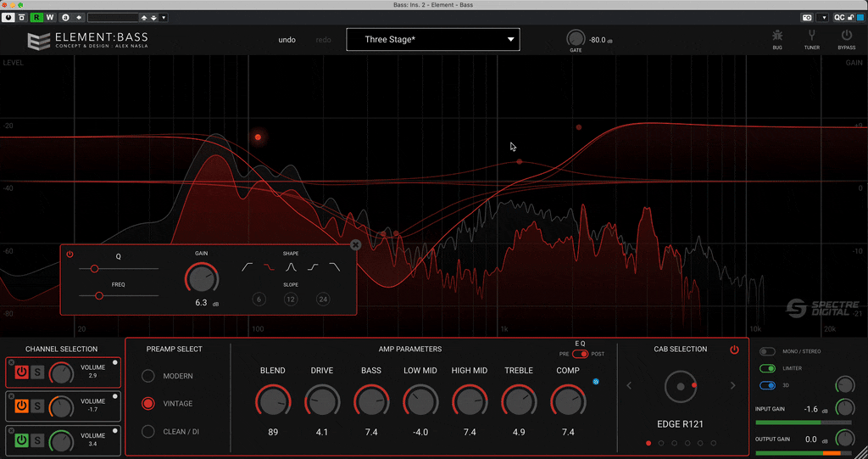
Task: Open the Tuner tuning-fork icon
Action: pos(811,36)
